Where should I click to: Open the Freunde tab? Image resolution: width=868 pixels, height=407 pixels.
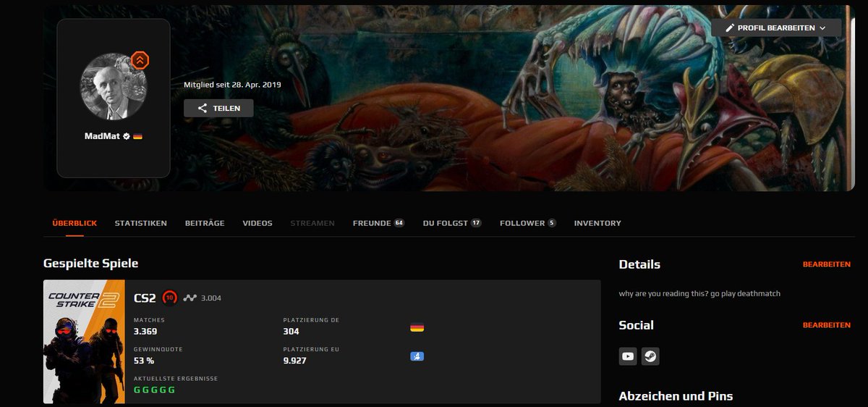[x=378, y=223]
